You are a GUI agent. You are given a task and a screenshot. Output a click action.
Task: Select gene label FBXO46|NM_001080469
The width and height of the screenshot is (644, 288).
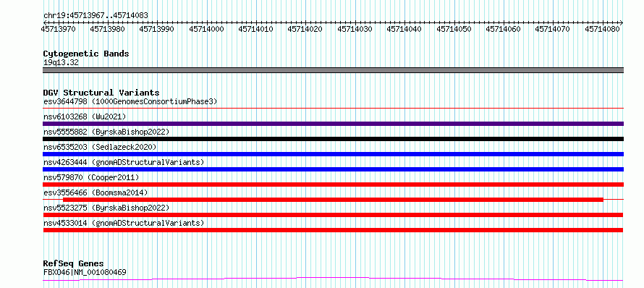pos(85,272)
